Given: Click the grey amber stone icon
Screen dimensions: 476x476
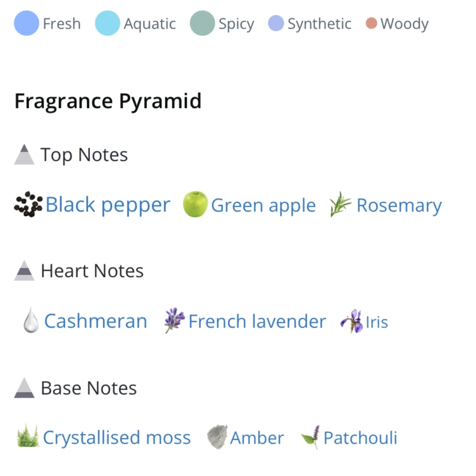Looking at the screenshot, I should tap(217, 437).
